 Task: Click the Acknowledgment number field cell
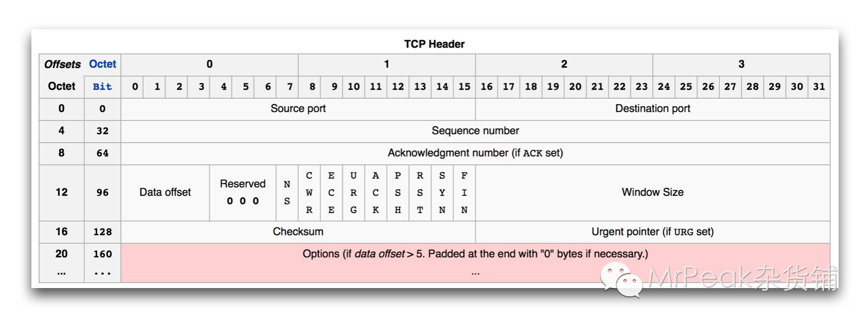[475, 153]
